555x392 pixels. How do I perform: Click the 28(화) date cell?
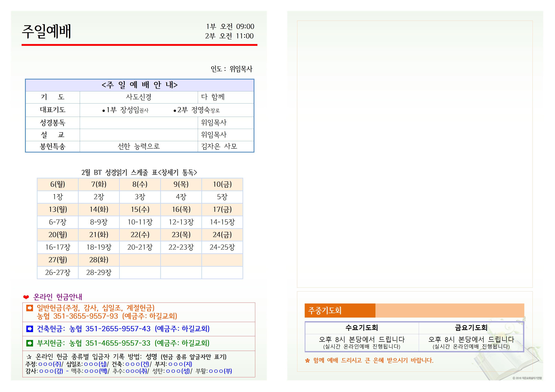[99, 260]
